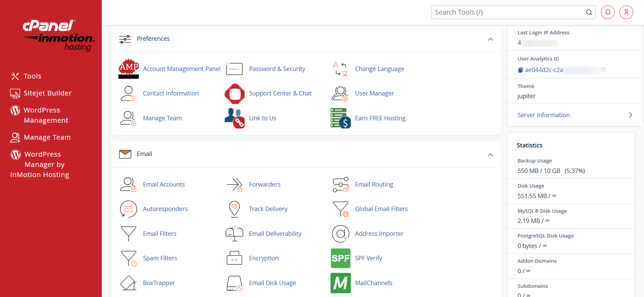Click the Email Routing icon

tap(341, 185)
